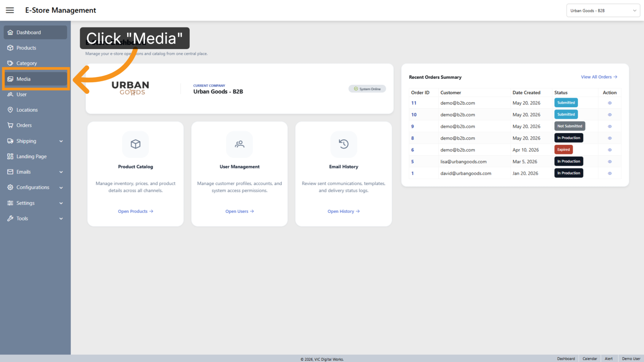The width and height of the screenshot is (644, 362).
Task: Click the Product Catalog cube icon
Action: pos(136,144)
